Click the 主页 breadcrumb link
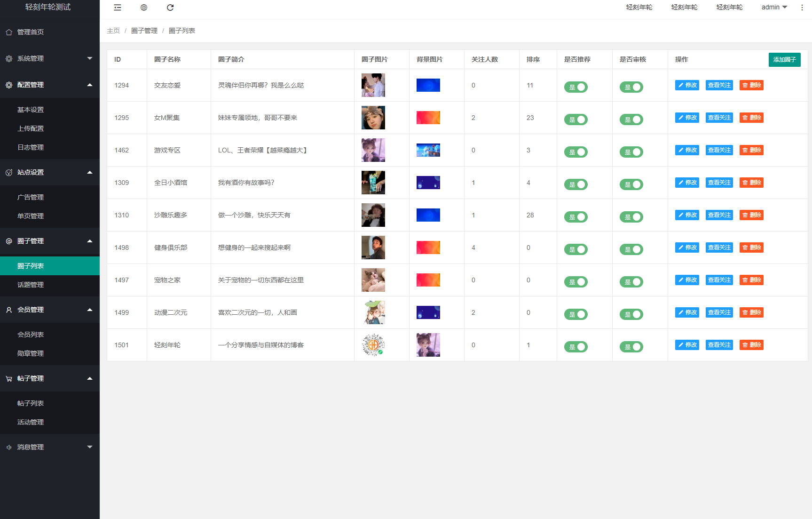 click(x=113, y=30)
